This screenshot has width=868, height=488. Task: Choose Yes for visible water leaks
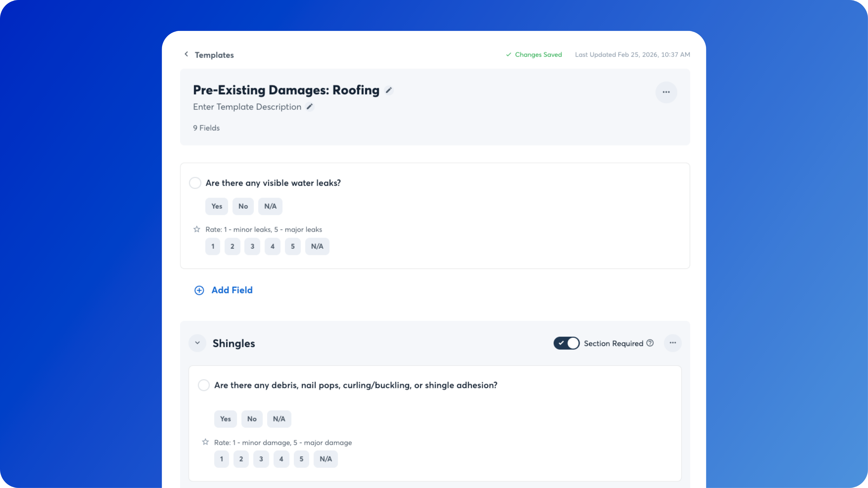coord(217,206)
